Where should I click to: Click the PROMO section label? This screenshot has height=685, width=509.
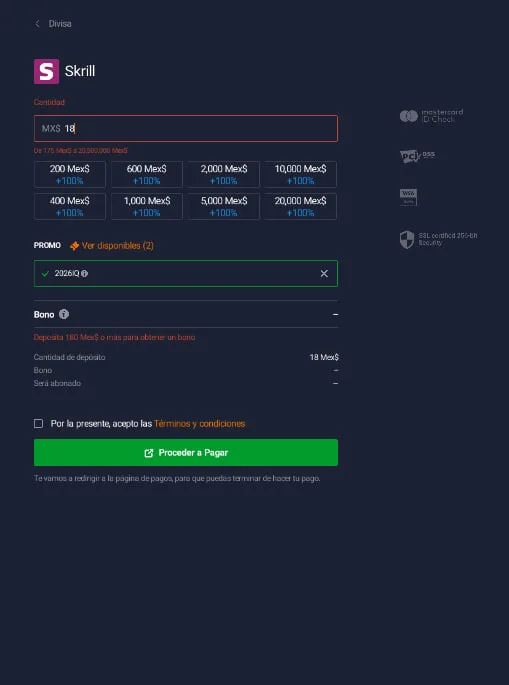pyautogui.click(x=47, y=246)
